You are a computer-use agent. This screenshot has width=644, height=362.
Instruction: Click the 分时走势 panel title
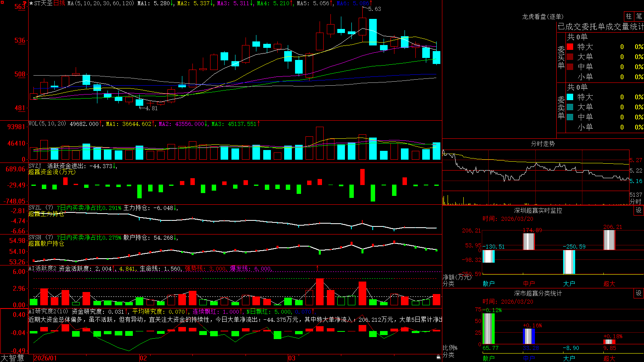pos(543,144)
